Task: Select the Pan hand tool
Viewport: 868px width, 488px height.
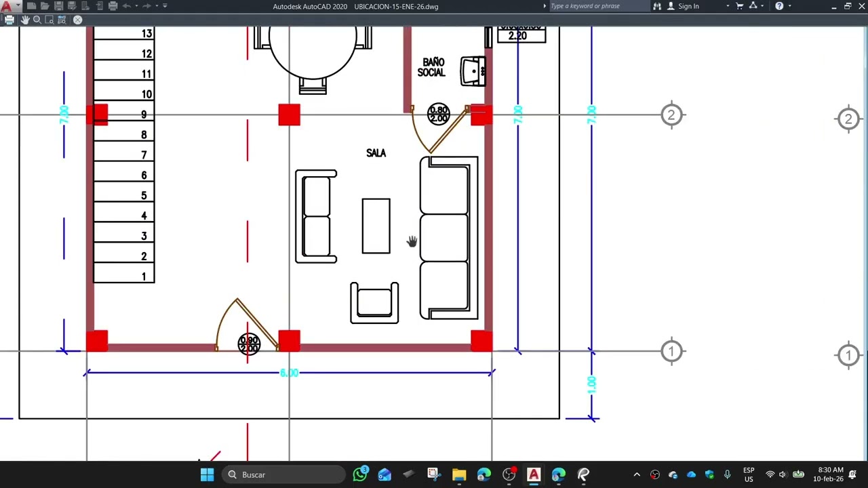Action: tap(24, 20)
